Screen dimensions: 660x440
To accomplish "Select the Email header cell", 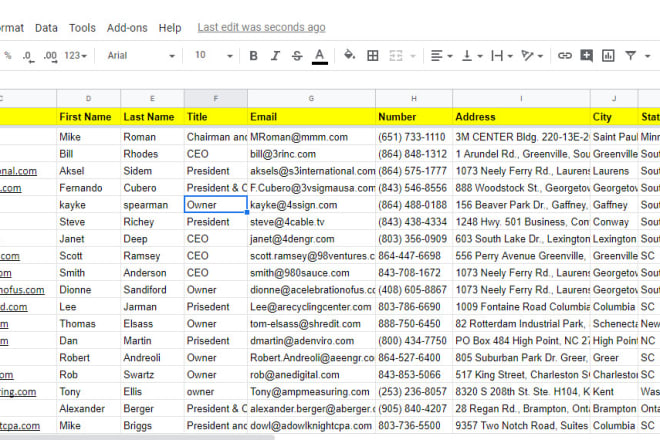I will [x=311, y=117].
